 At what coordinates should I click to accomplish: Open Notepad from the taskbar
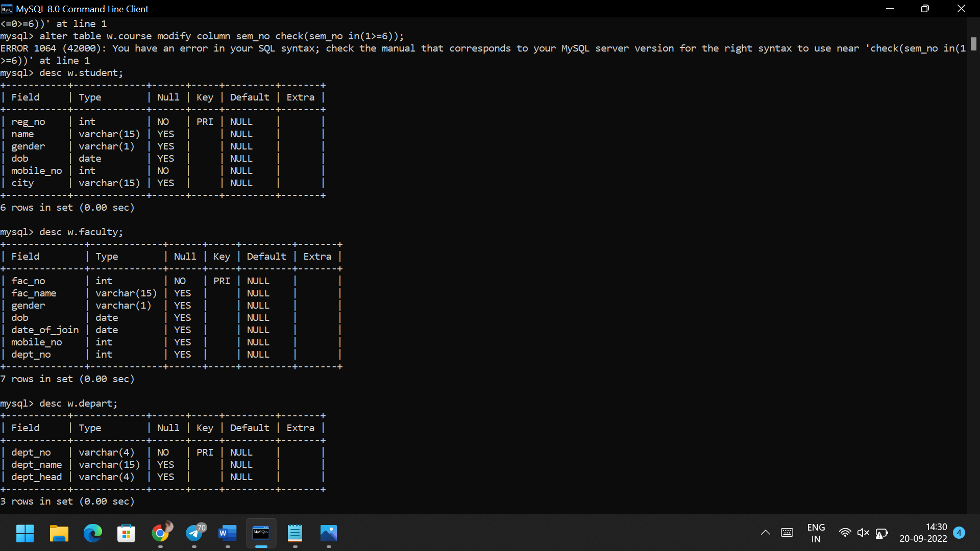[x=295, y=534]
